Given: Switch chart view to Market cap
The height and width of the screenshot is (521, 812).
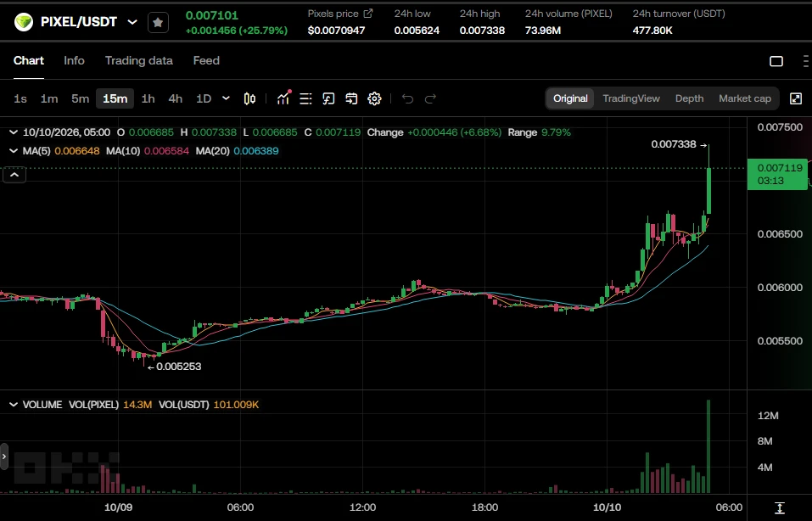Looking at the screenshot, I should tap(745, 98).
